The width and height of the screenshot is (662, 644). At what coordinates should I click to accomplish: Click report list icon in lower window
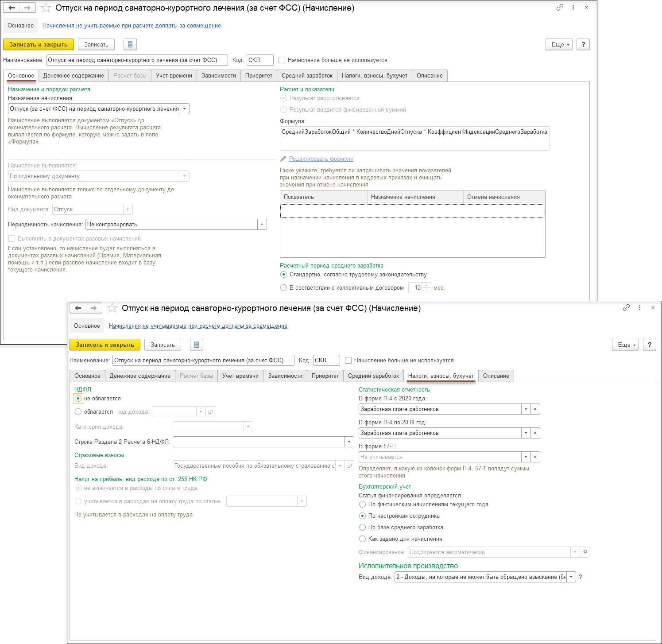(196, 345)
